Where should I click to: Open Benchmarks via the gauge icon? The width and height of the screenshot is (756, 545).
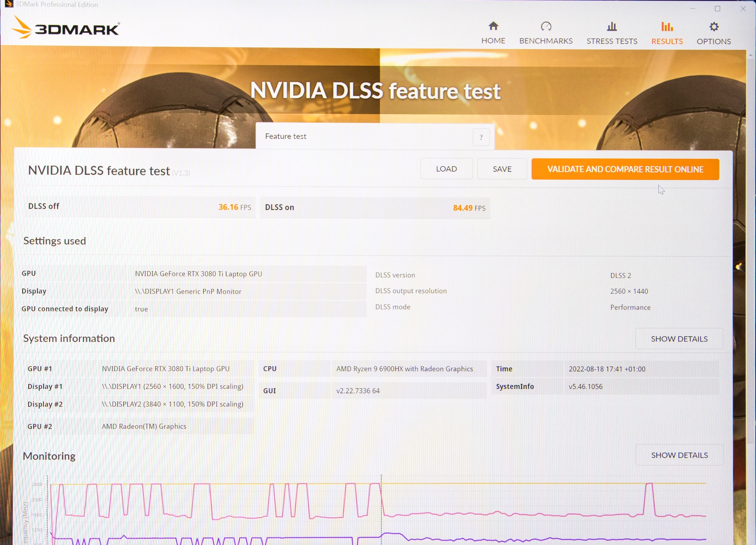[x=546, y=26]
